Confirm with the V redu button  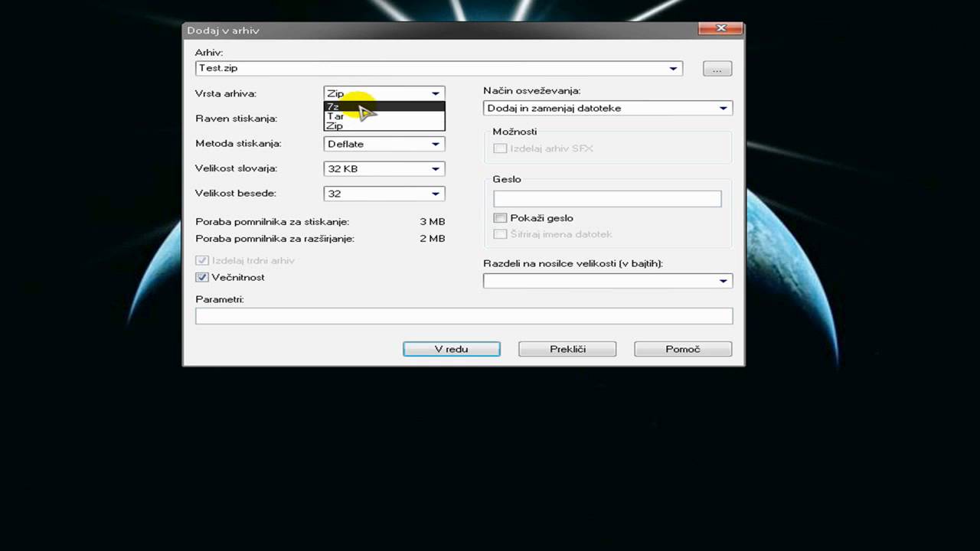tap(452, 349)
